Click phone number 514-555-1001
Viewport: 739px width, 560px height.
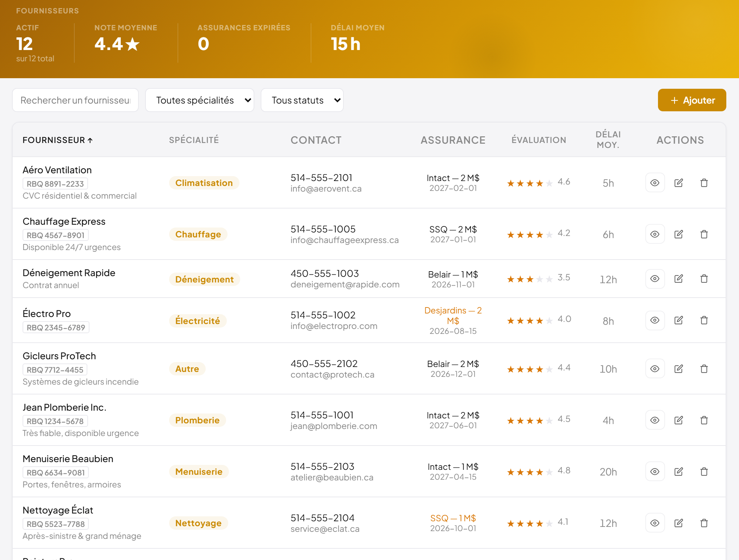click(x=322, y=415)
